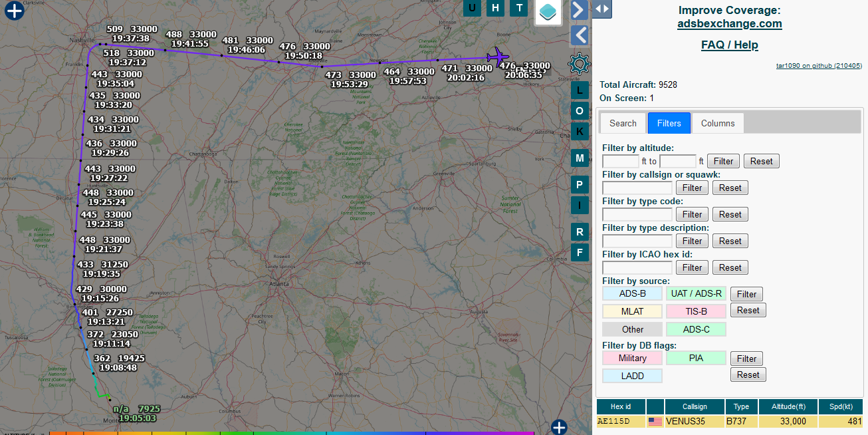Click the T map button
868x435 pixels.
point(519,8)
